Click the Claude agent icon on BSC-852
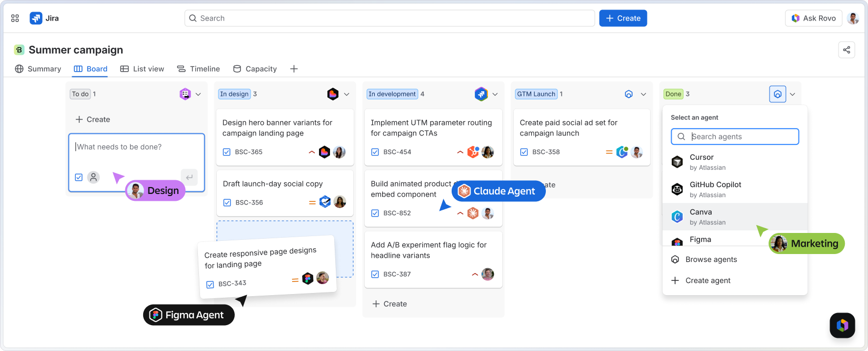 (x=473, y=213)
